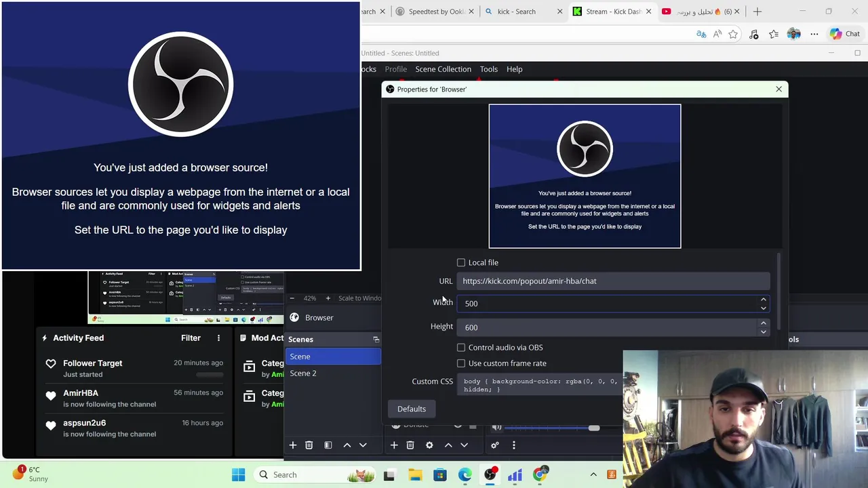The image size is (868, 488).
Task: Open Edge favorites list icon
Action: tap(774, 34)
